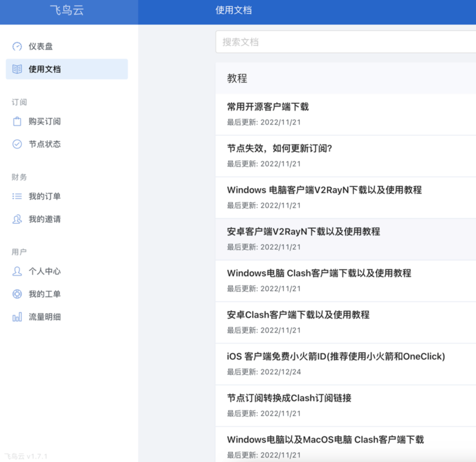
Task: Click the 我的工单 ticket icon
Action: [17, 294]
